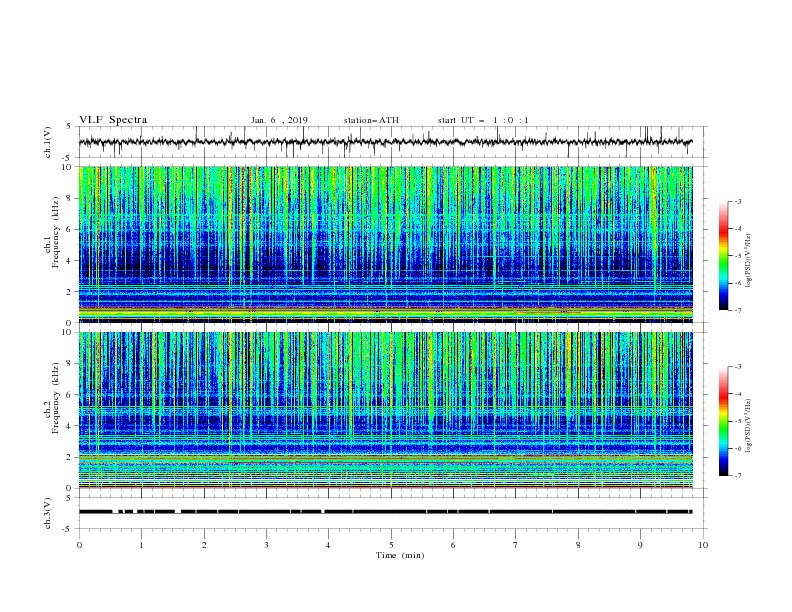Click the "-7" tick on lower colorbar
Viewport: 792px width, 612px height.
click(737, 475)
